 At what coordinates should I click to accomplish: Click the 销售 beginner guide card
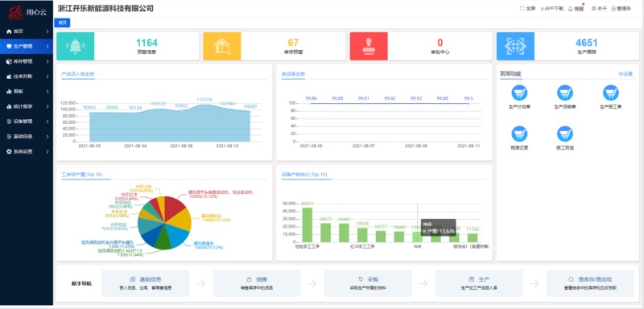coord(257,283)
